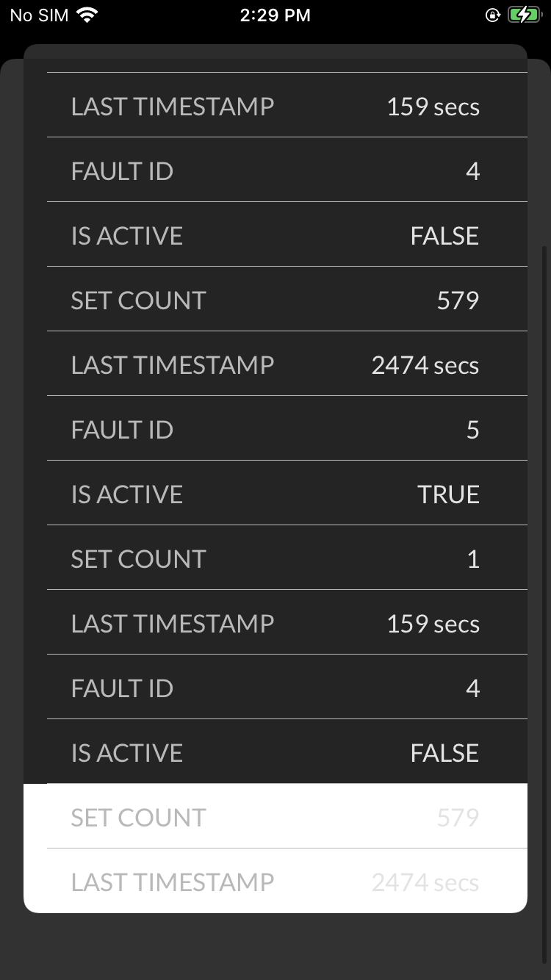Screen dimensions: 551x980
Task: Tap the dimmed background below the sheet
Action: [275, 946]
